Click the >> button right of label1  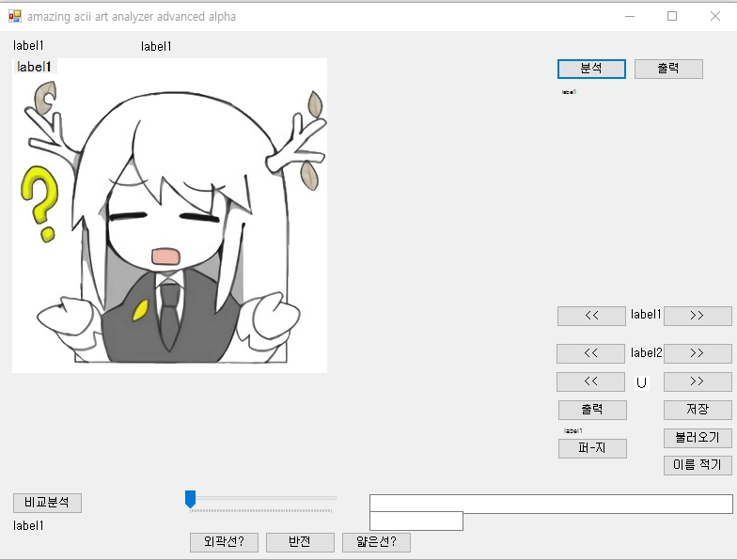point(698,316)
